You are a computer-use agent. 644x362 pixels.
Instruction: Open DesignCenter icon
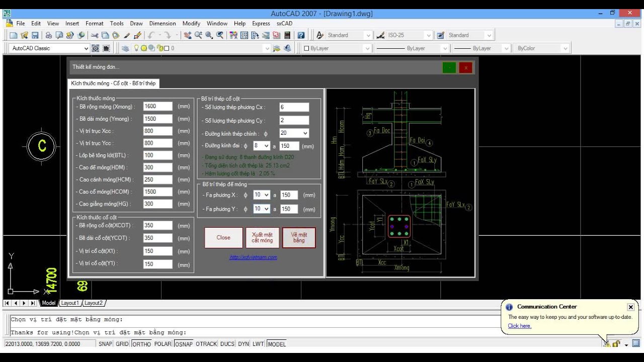pos(244,35)
